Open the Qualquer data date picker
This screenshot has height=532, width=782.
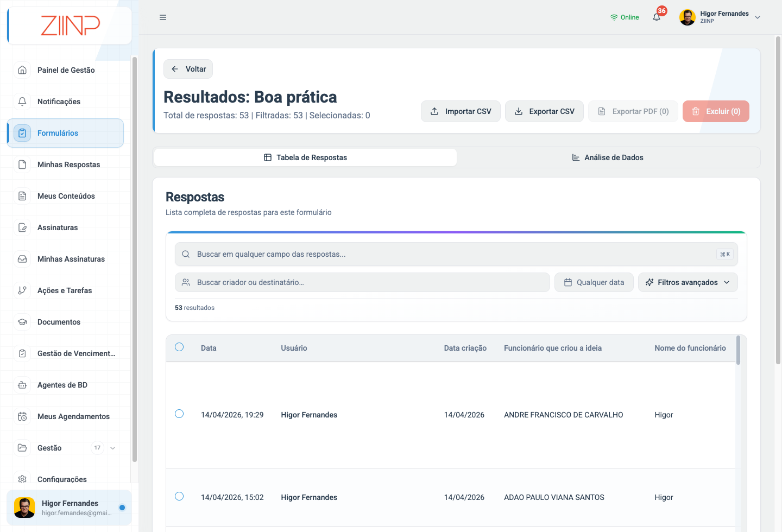click(594, 282)
